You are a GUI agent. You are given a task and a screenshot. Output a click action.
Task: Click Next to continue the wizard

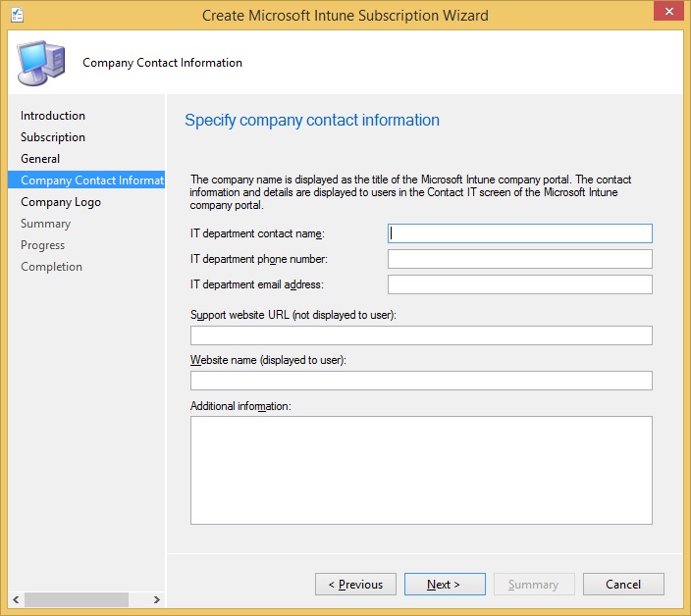(x=445, y=585)
